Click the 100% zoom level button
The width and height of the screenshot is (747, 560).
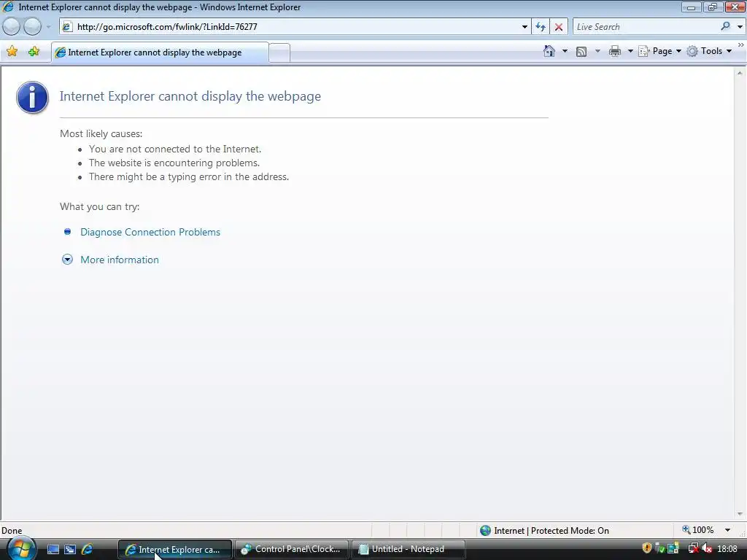tap(698, 530)
